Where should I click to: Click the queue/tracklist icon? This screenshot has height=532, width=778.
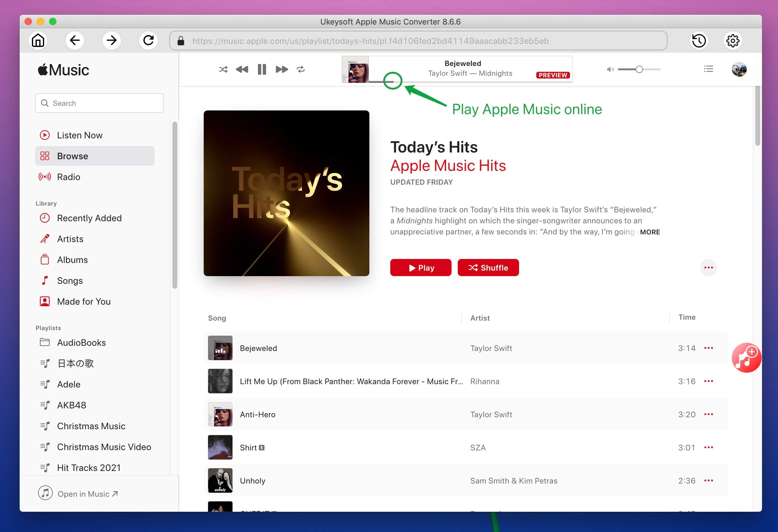click(x=709, y=69)
